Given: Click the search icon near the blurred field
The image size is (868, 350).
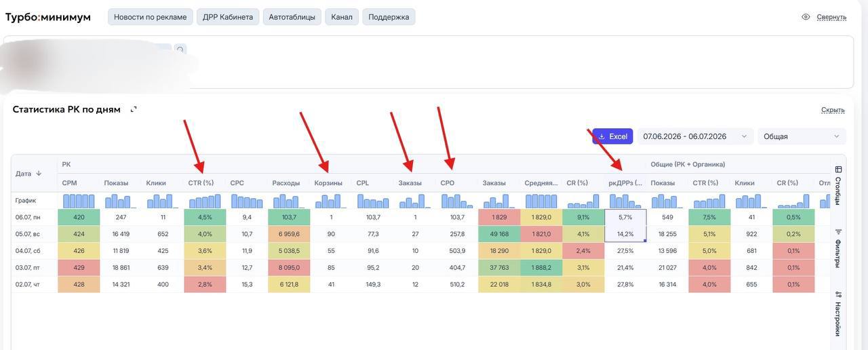Looking at the screenshot, I should (180, 50).
